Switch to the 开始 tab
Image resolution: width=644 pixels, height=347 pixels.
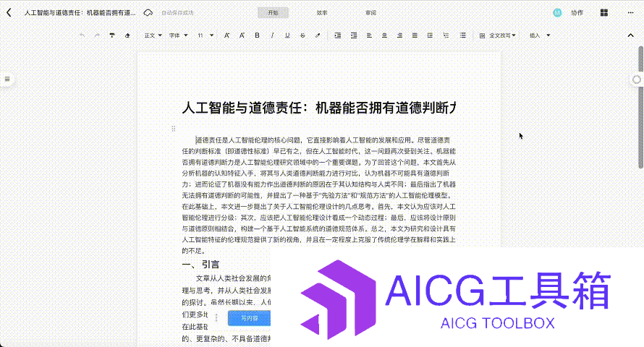coord(273,13)
